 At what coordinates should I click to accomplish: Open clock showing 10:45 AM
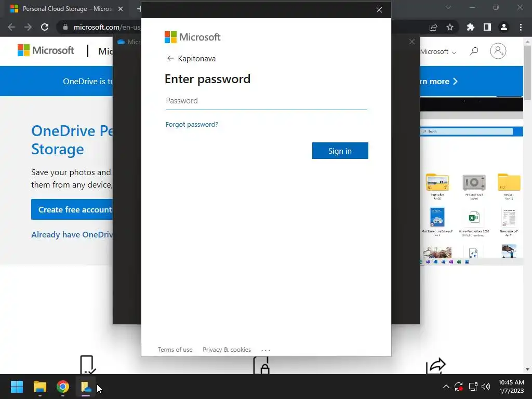coord(511,387)
